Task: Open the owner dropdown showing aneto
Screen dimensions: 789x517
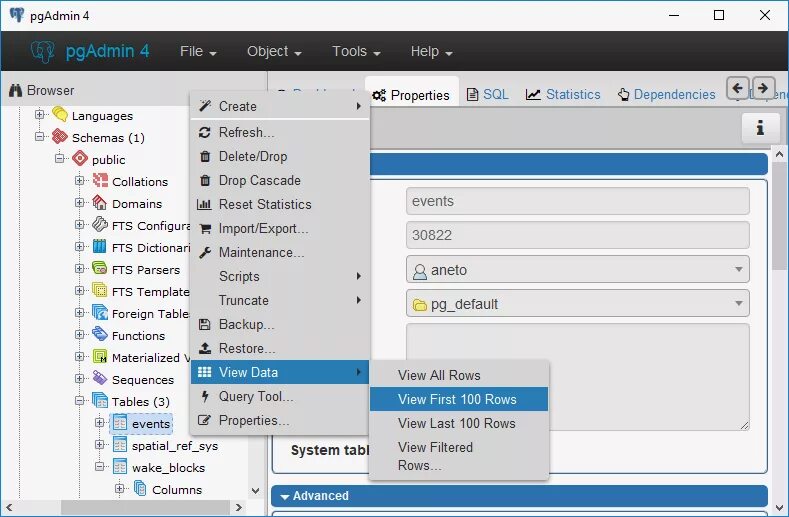Action: pos(578,269)
